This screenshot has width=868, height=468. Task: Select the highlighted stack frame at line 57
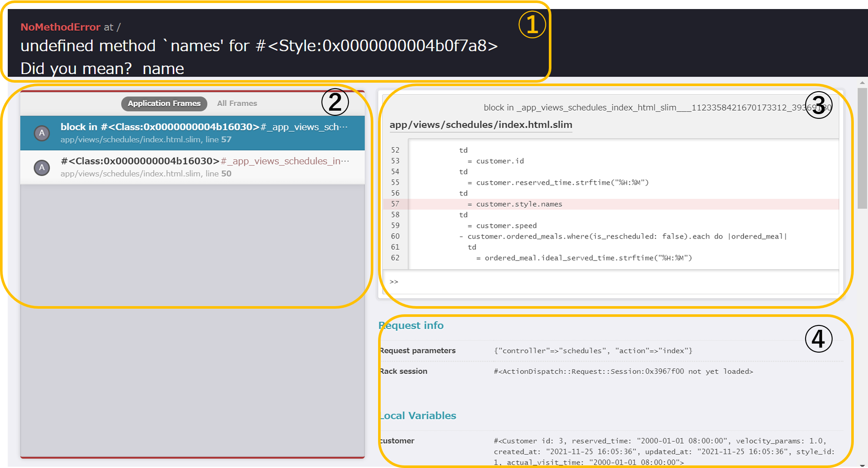point(202,133)
